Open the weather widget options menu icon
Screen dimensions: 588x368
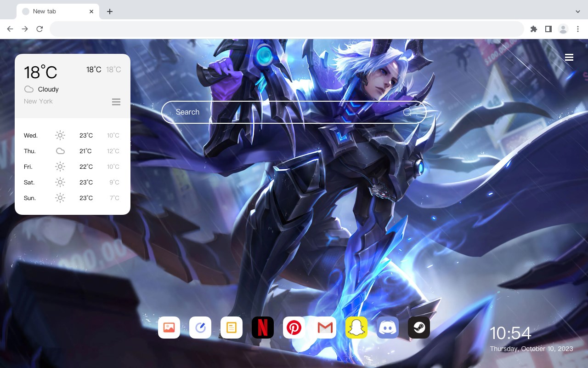(116, 102)
